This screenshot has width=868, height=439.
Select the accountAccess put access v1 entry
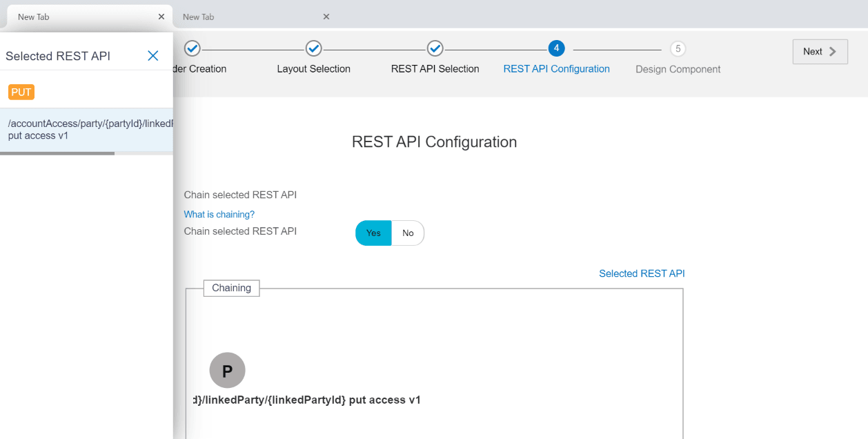tap(86, 130)
